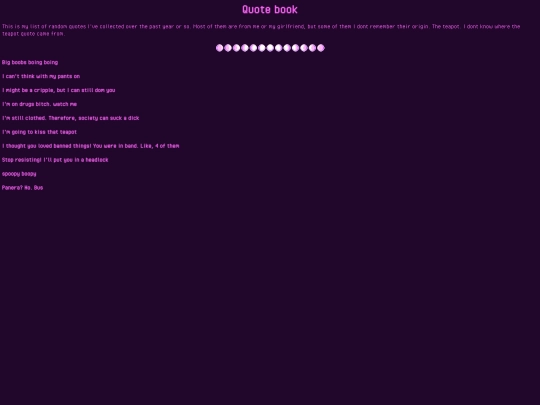The width and height of the screenshot is (540, 405).
Task: Click the intro paragraph starting "This is my list"
Action: click(x=261, y=30)
